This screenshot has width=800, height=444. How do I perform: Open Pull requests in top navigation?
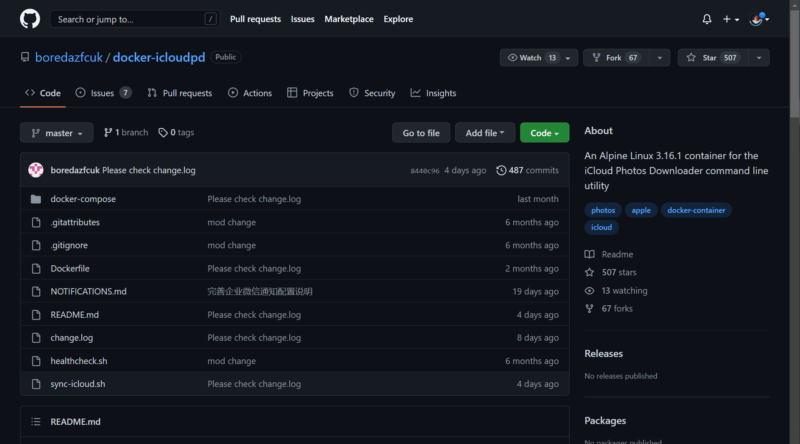(x=255, y=19)
